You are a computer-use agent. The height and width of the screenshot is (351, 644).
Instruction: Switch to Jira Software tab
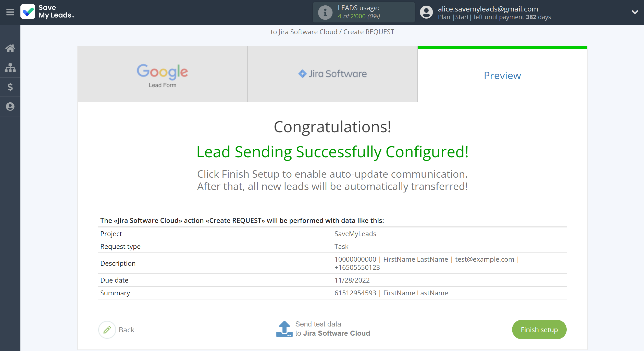(332, 74)
